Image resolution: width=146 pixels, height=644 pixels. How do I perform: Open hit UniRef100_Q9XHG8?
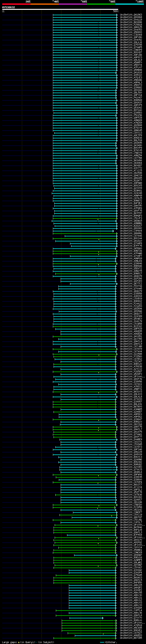pos(131,17)
